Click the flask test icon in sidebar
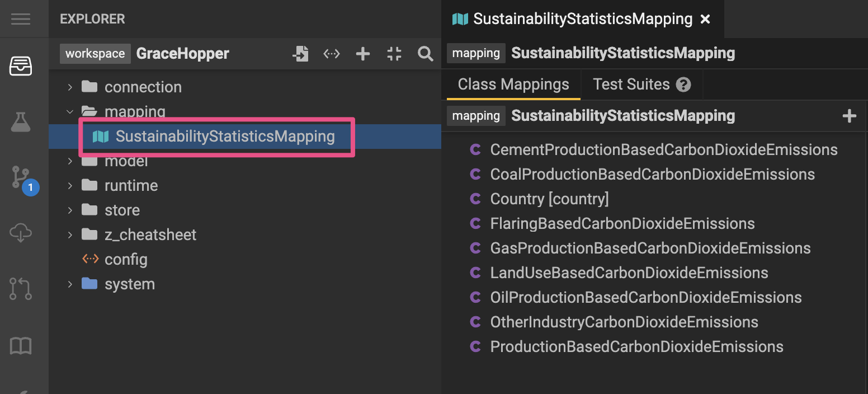The height and width of the screenshot is (394, 868). click(x=21, y=121)
